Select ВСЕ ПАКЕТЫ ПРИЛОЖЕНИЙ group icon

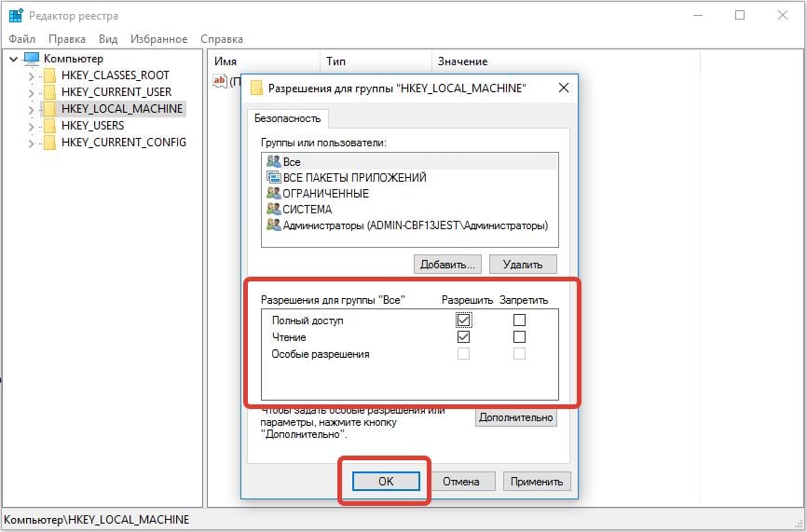click(273, 178)
